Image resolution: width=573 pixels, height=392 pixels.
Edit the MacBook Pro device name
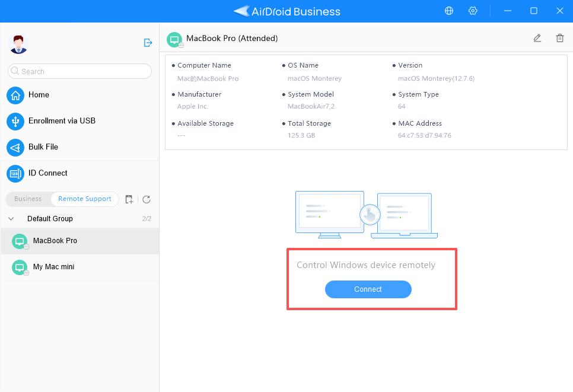(x=537, y=38)
